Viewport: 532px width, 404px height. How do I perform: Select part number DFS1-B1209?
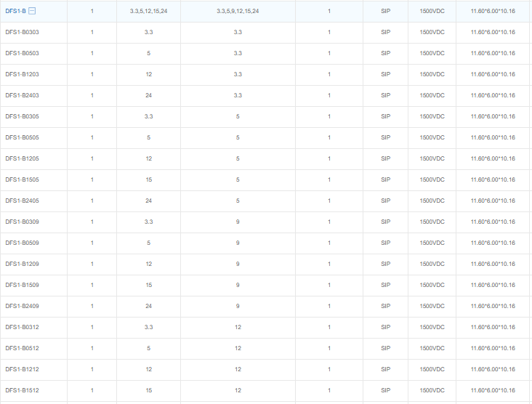pyautogui.click(x=22, y=264)
